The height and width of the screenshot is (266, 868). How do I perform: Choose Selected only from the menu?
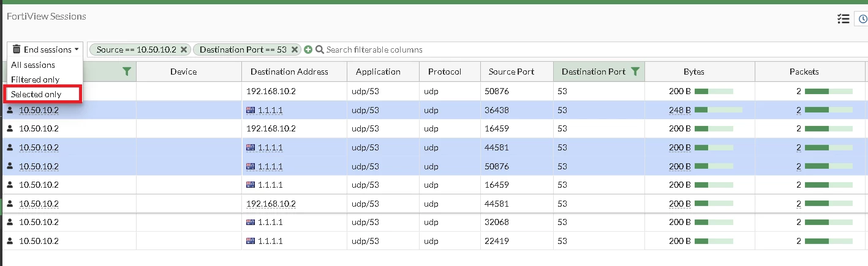click(x=36, y=95)
